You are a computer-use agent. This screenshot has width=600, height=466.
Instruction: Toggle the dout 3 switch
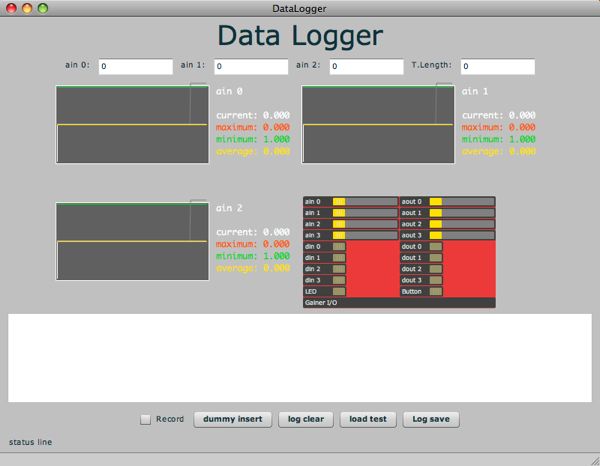coord(436,280)
